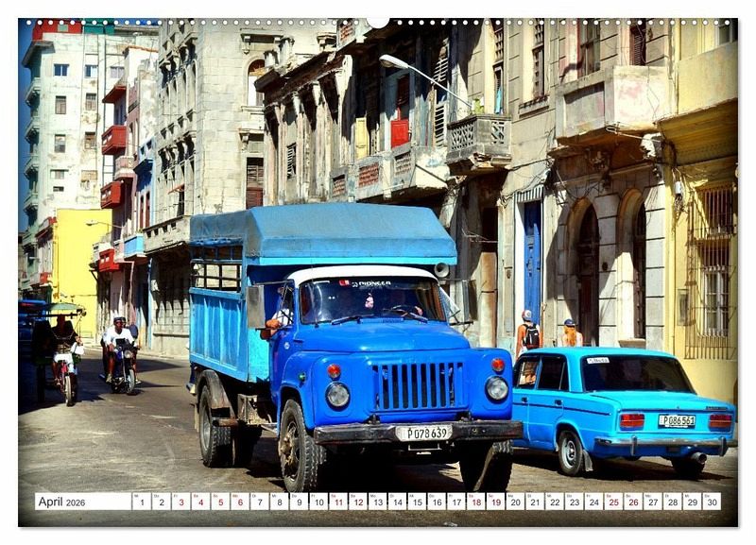Select day 19 on the calendar row
Image resolution: width=756 pixels, height=545 pixels.
495,502
